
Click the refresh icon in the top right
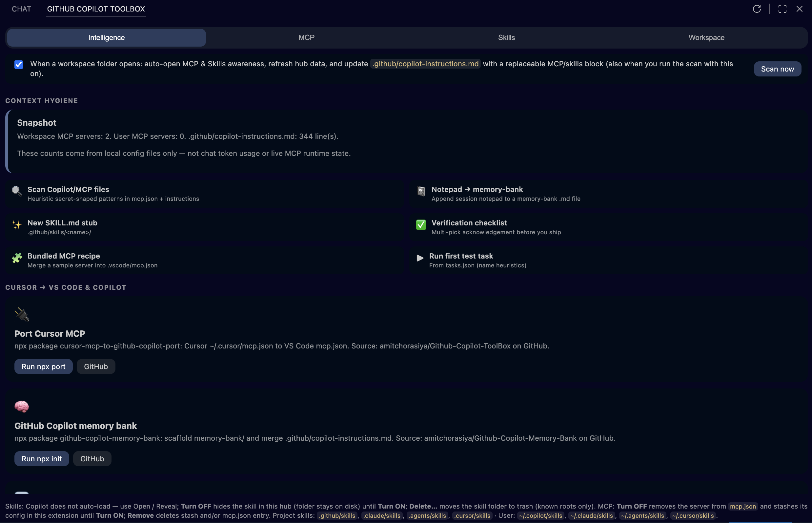click(757, 9)
